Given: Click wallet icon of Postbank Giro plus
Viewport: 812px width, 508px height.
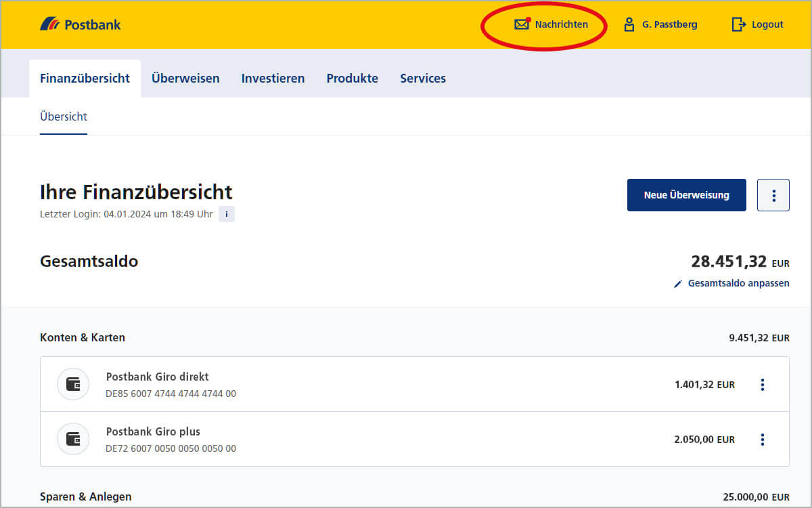Looking at the screenshot, I should coord(73,439).
